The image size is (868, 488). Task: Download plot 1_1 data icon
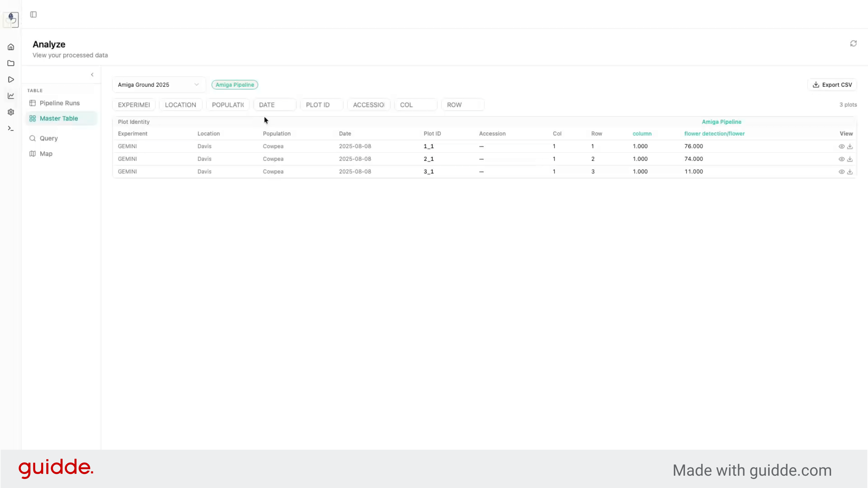(x=850, y=146)
